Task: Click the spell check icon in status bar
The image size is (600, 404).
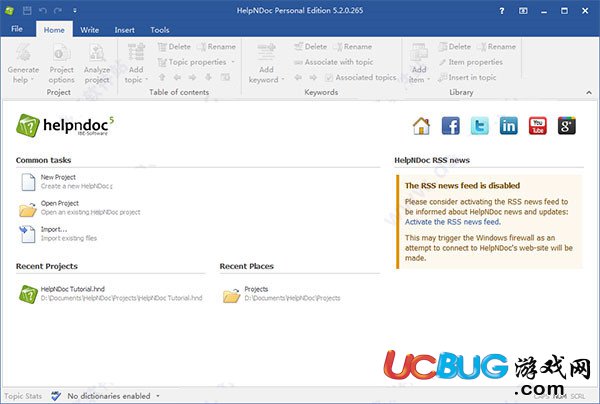Action: [56, 396]
